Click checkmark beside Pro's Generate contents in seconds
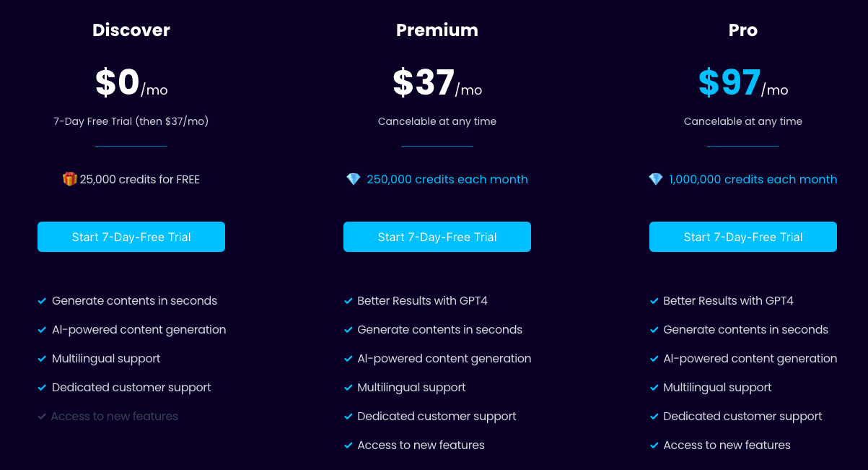 pos(654,330)
